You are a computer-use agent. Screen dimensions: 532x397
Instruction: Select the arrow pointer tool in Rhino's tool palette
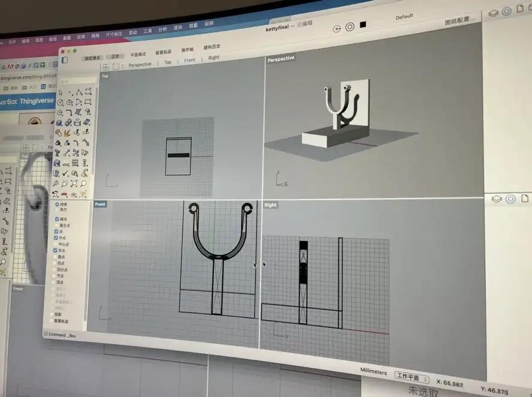click(61, 93)
